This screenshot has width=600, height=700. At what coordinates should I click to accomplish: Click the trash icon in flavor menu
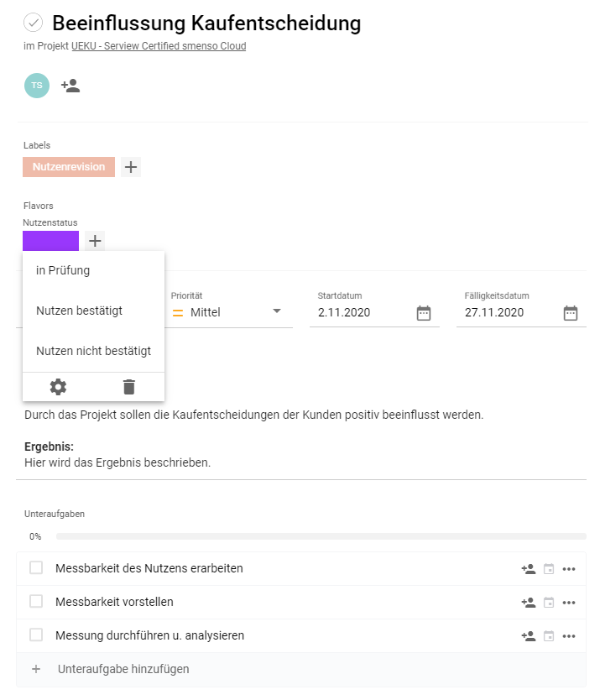[x=128, y=387]
